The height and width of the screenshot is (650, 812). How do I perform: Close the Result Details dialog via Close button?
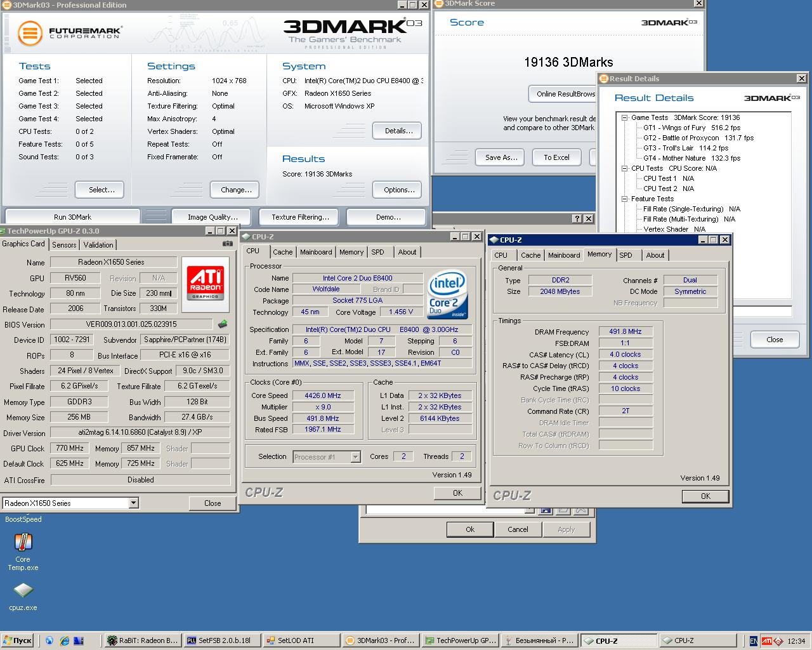click(x=774, y=340)
